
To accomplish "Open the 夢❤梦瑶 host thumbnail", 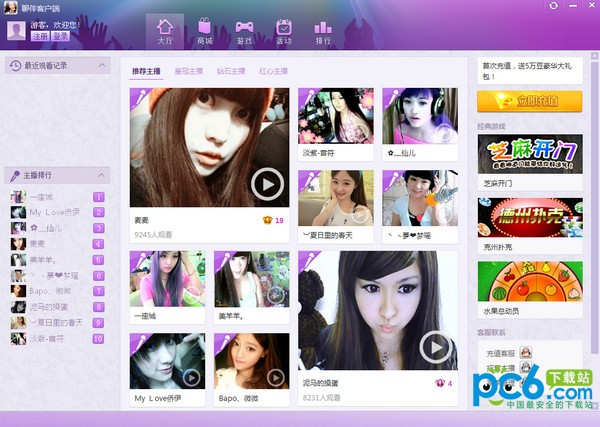I will pos(420,198).
